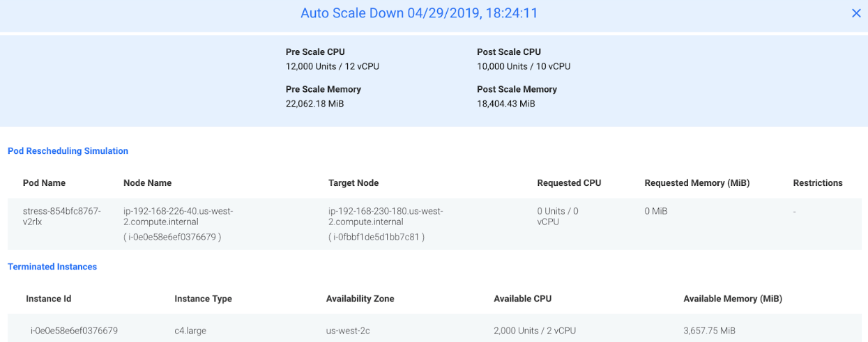Screen dimensions: 868x342
Task: Click the Requested Memory (MiB) column header
Action: (697, 183)
